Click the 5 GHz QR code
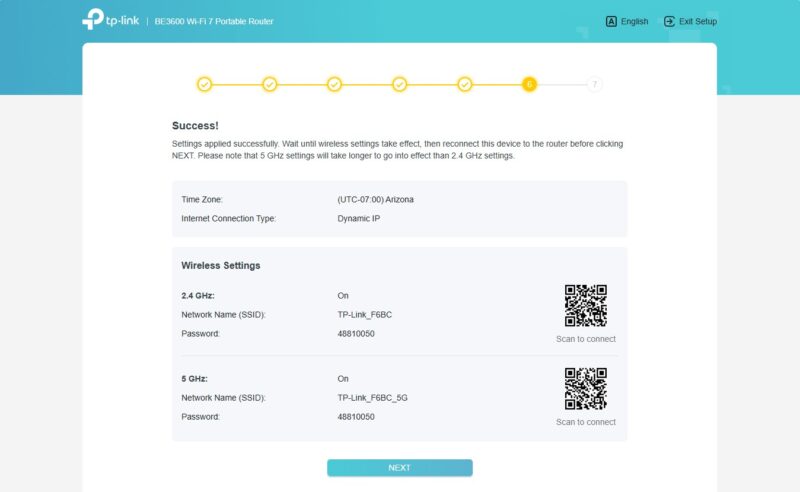The height and width of the screenshot is (492, 800). (x=586, y=389)
